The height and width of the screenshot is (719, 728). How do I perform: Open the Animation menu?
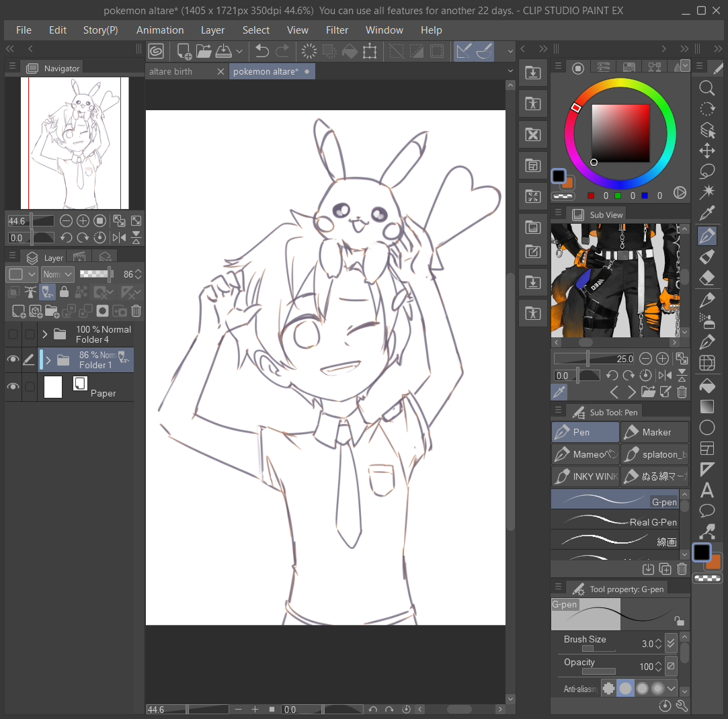[160, 30]
